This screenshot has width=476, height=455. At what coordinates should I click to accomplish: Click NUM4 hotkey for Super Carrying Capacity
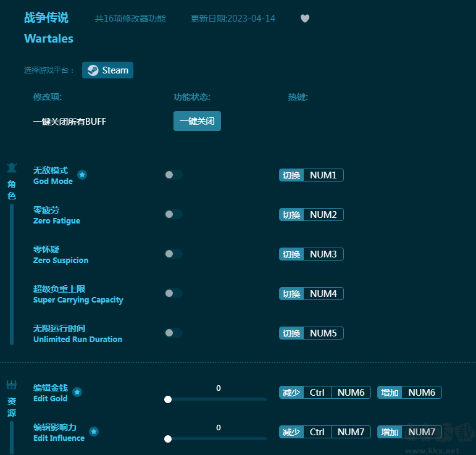[x=324, y=293]
